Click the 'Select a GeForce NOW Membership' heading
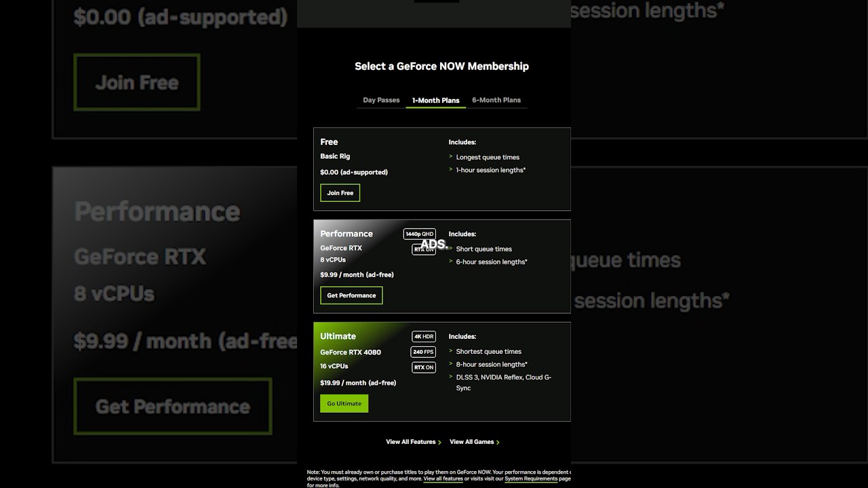Viewport: 868px width, 488px height. tap(441, 66)
